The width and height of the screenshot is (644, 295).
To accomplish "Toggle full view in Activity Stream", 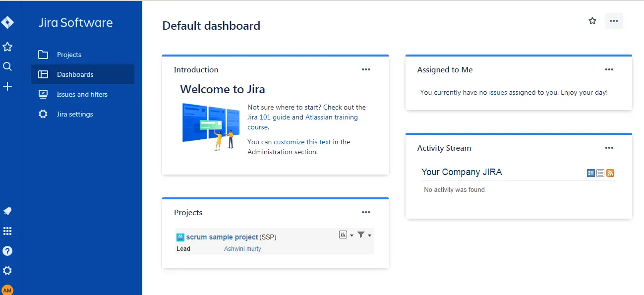I will (590, 173).
